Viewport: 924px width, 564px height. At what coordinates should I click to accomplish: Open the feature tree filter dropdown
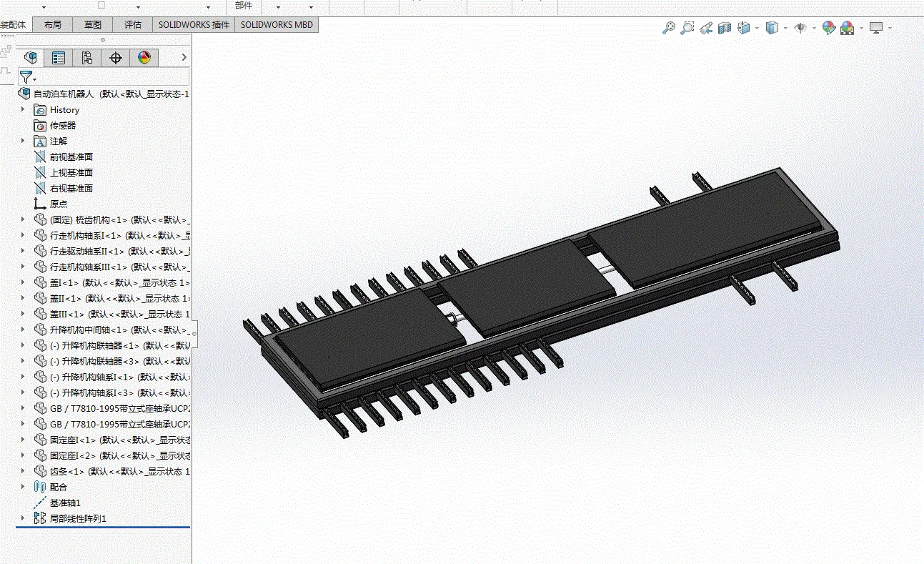coord(28,77)
